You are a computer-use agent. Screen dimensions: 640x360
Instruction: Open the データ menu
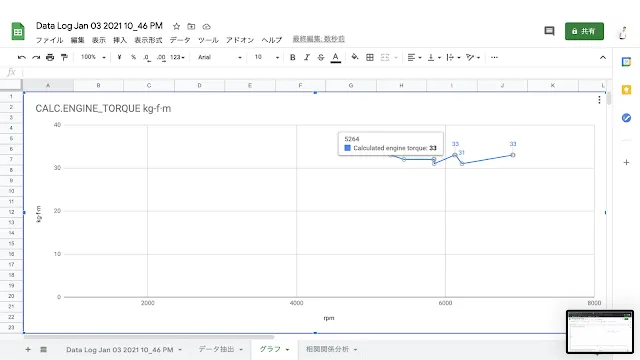click(x=180, y=40)
